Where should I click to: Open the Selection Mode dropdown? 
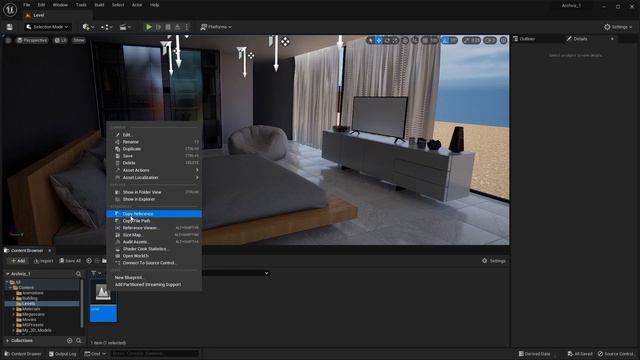click(47, 27)
